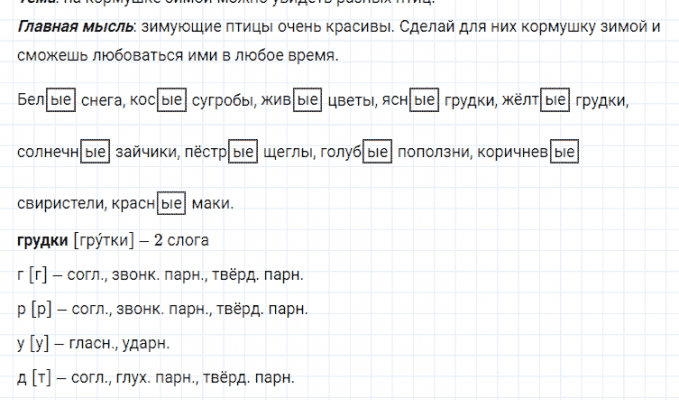
Task: Click the word "зайчики"
Action: click(143, 153)
